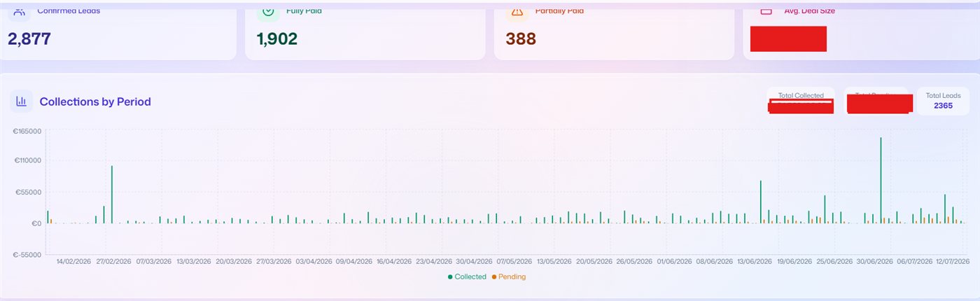Click the 14/02/2026 date label
980x301 pixels.
[73, 261]
